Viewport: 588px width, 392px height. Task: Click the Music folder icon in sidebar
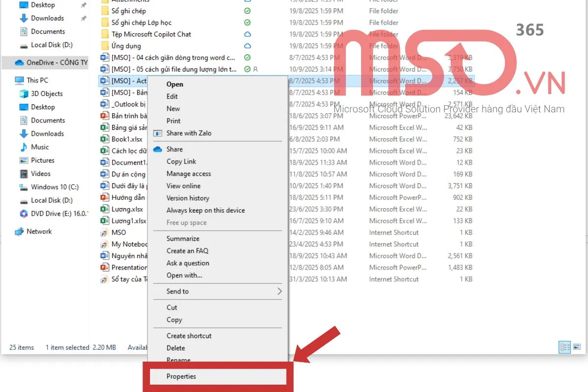pyautogui.click(x=24, y=147)
